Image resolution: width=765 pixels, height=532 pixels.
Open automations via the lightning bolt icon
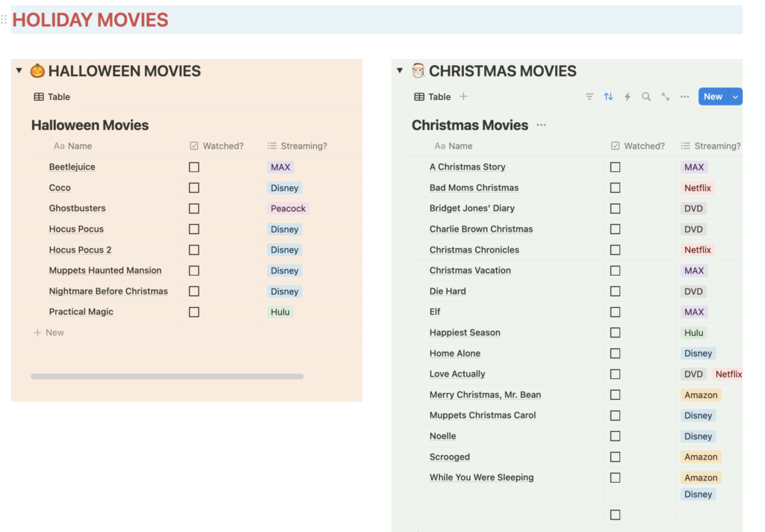pyautogui.click(x=628, y=96)
